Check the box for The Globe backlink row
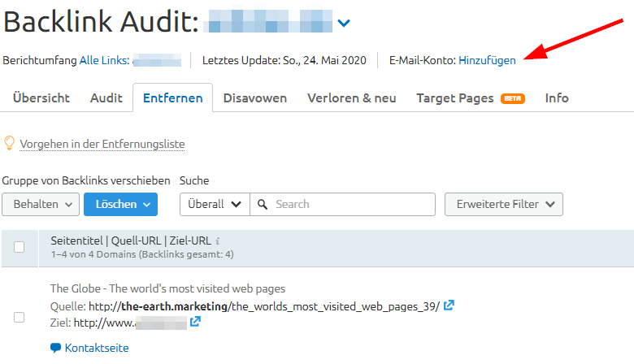Image resolution: width=634 pixels, height=364 pixels. pyautogui.click(x=19, y=318)
